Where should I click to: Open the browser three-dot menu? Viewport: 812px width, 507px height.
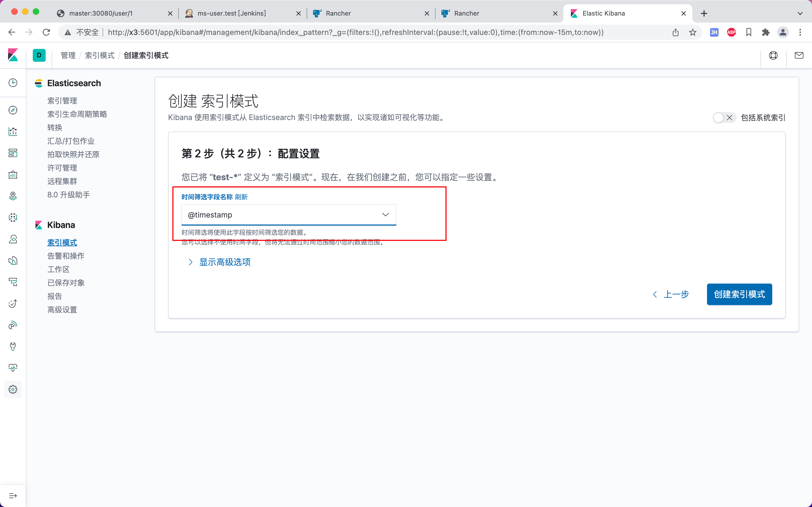coord(800,32)
